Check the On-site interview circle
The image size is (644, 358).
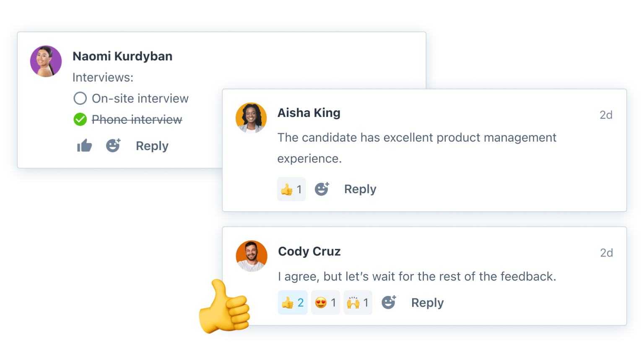(80, 99)
